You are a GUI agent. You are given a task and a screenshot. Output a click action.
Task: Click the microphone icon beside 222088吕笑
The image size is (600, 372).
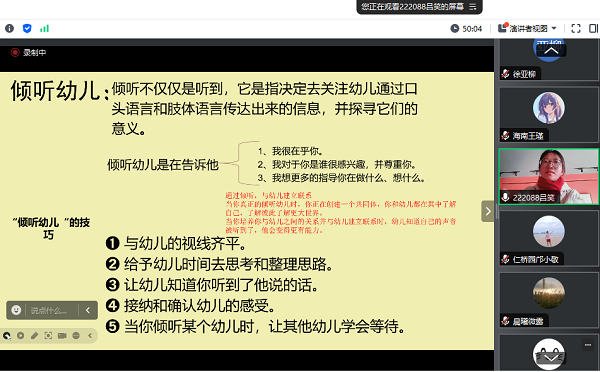coord(505,197)
